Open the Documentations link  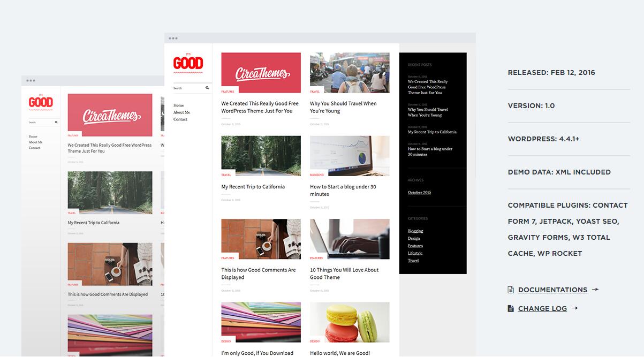[x=552, y=290]
